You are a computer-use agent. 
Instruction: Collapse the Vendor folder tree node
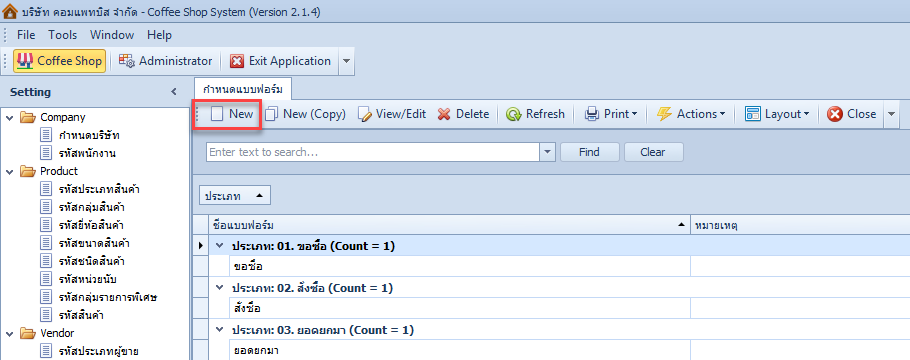pyautogui.click(x=9, y=333)
